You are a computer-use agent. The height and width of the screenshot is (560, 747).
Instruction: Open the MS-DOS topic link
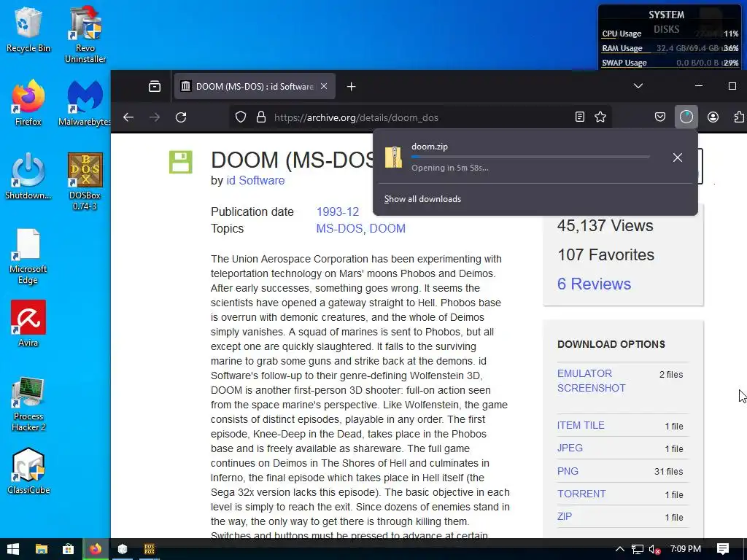click(339, 228)
